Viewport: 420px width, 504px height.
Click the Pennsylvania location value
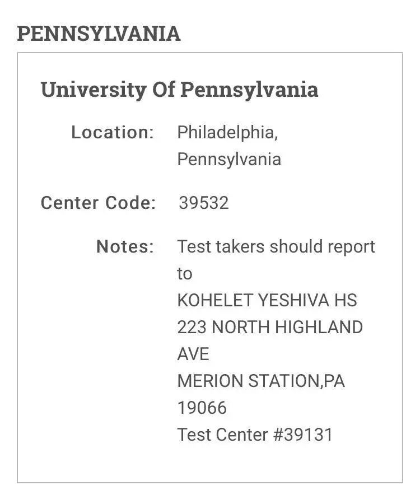pos(229,160)
